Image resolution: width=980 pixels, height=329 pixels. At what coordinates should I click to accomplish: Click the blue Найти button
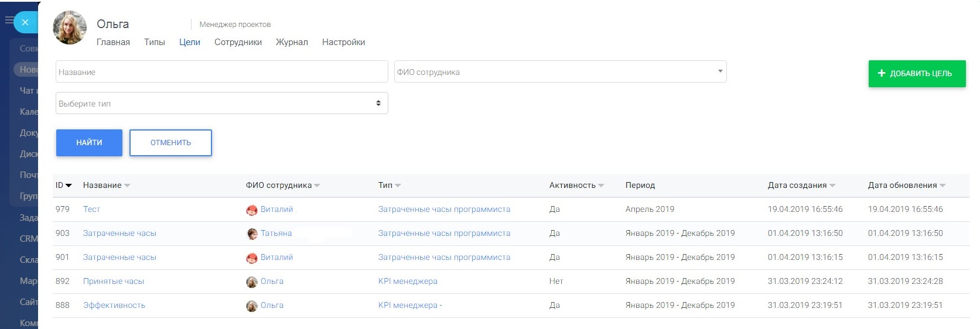89,143
